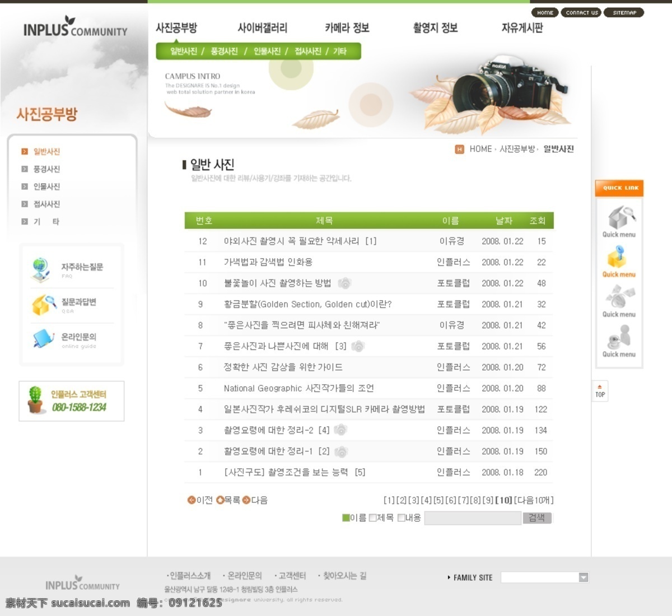The width and height of the screenshot is (672, 616).
Task: Open post 정확한 사진 감상을 위한 가이드
Action: (283, 367)
